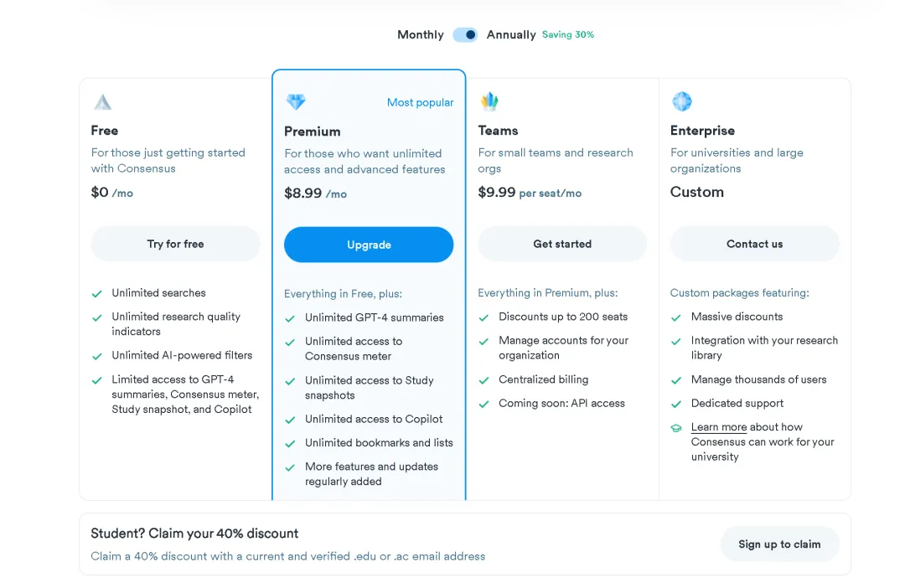
Task: Click the graduation cap icon near Learn more
Action: point(676,428)
